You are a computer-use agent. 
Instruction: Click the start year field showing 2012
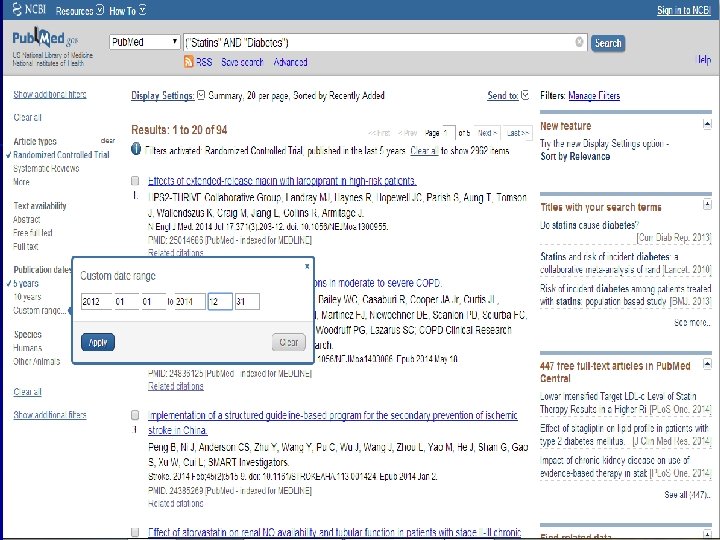pos(96,302)
